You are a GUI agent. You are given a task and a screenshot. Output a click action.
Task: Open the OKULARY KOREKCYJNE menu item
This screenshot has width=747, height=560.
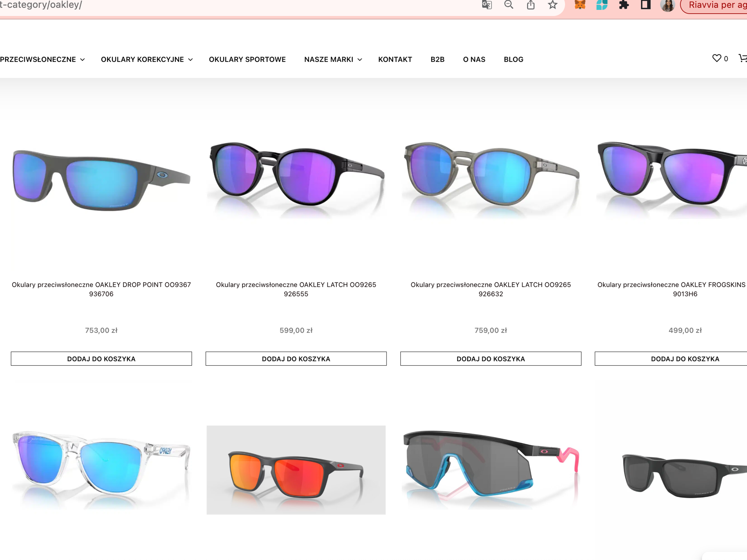[142, 60]
